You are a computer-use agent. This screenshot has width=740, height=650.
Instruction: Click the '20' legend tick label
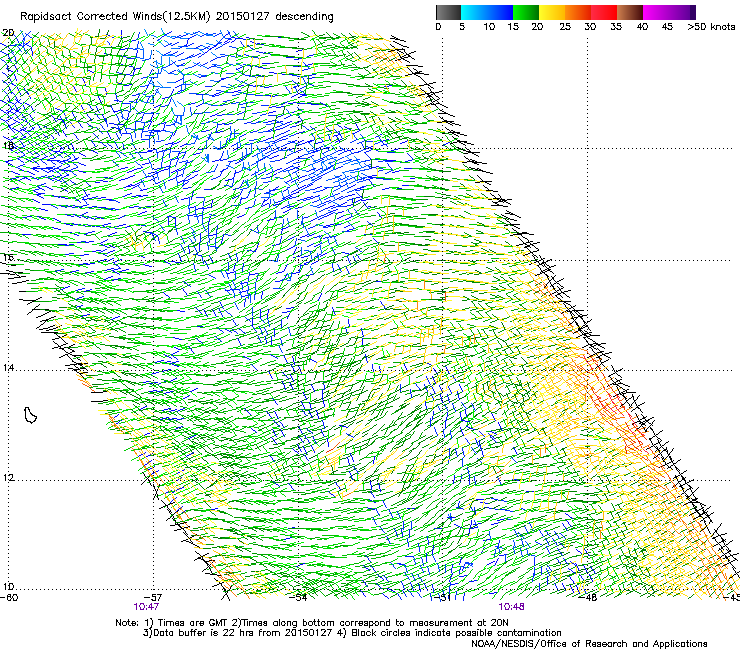tap(537, 27)
